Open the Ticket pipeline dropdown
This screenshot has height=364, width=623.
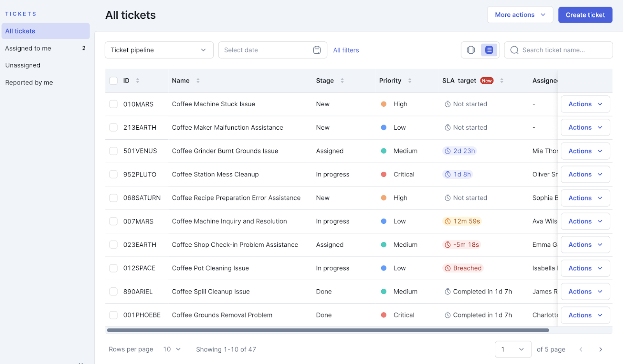pyautogui.click(x=159, y=50)
